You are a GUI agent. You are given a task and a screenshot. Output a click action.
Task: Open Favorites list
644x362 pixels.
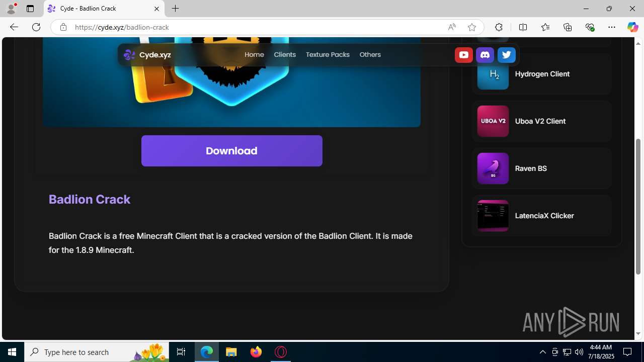coord(545,27)
